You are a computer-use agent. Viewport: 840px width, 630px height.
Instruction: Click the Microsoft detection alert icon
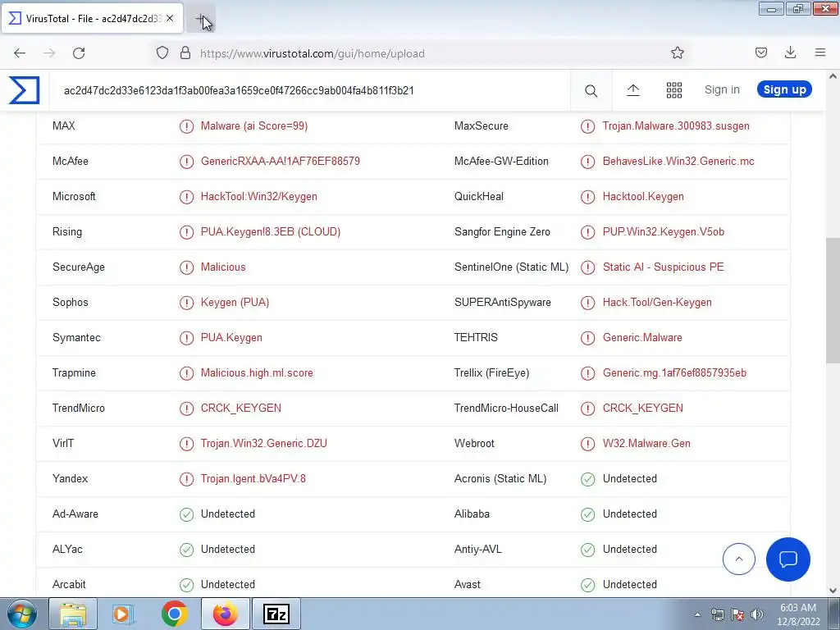pyautogui.click(x=186, y=197)
